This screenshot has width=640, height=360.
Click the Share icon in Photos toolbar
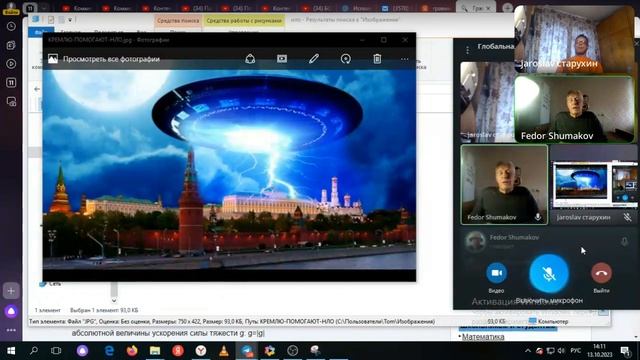(250, 59)
